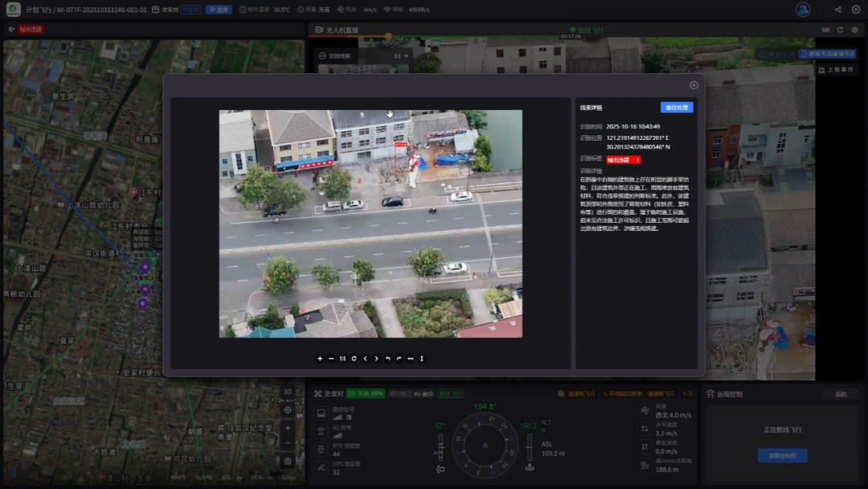868x489 pixels.
Task: Go to the next clue image
Action: click(376, 359)
